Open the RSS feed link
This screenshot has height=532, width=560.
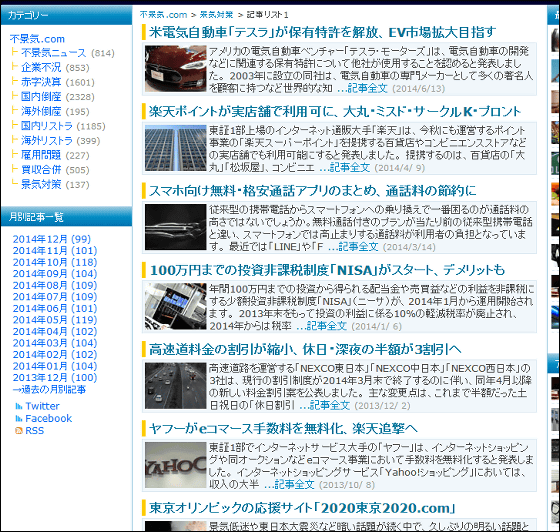35,431
